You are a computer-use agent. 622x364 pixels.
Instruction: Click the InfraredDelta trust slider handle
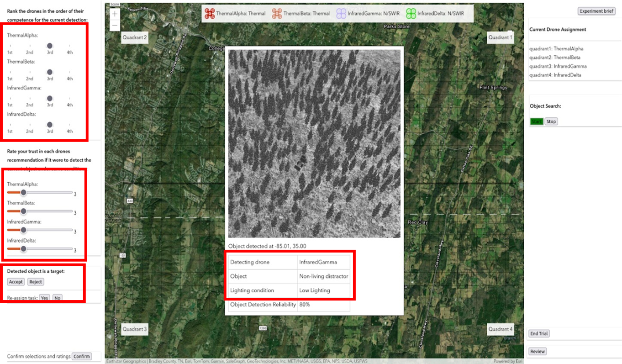(x=23, y=249)
